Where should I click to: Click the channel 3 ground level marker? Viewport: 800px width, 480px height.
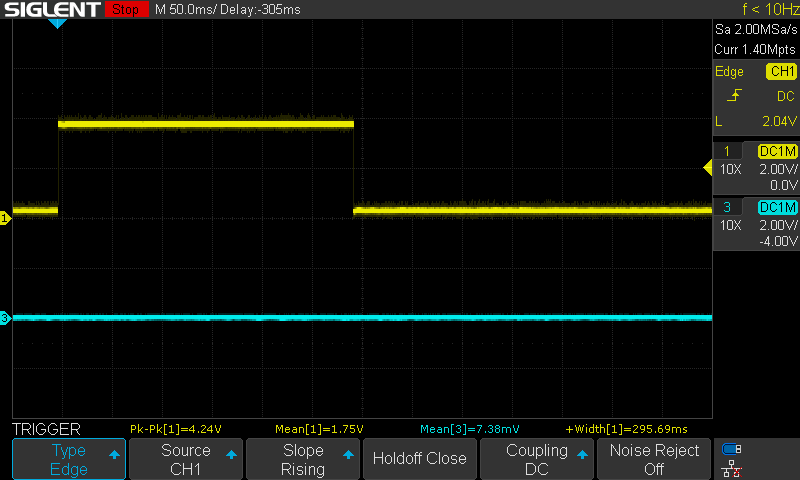(x=5, y=318)
